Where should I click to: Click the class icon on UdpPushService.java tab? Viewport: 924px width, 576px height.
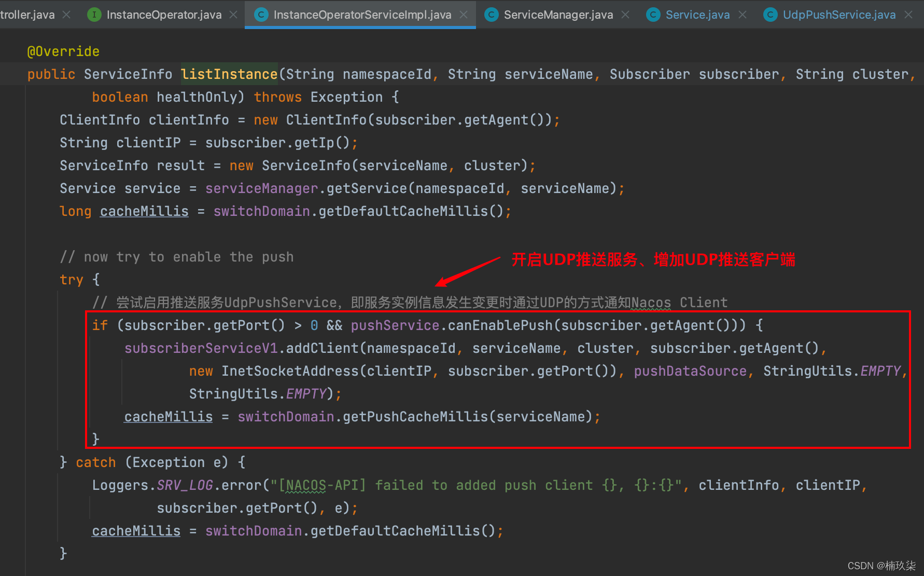(771, 15)
